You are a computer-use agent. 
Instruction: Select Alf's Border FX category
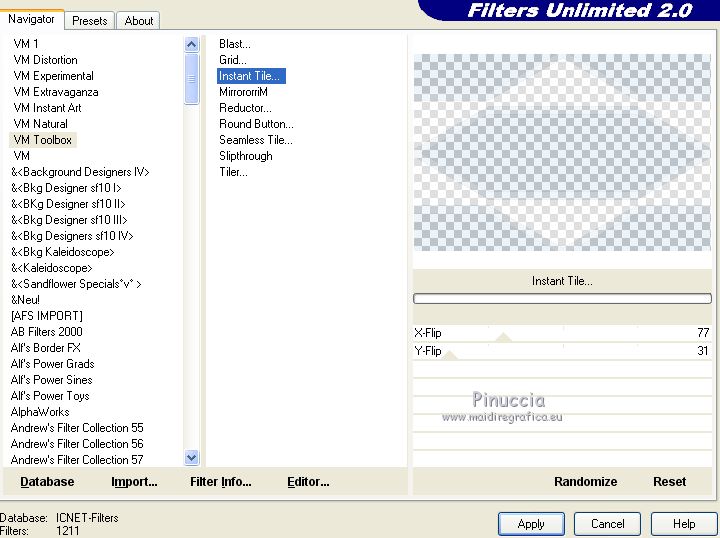pos(45,348)
